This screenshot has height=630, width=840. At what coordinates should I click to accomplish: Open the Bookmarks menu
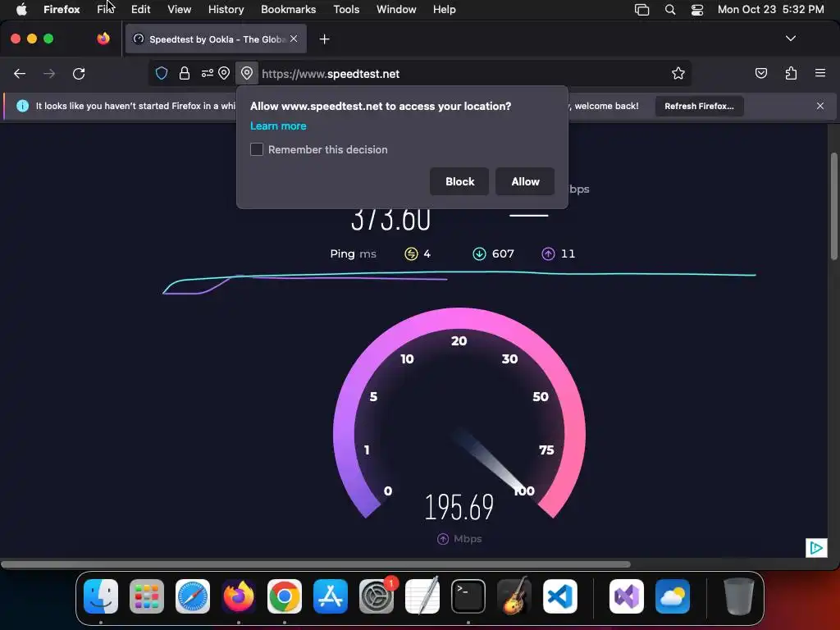288,9
